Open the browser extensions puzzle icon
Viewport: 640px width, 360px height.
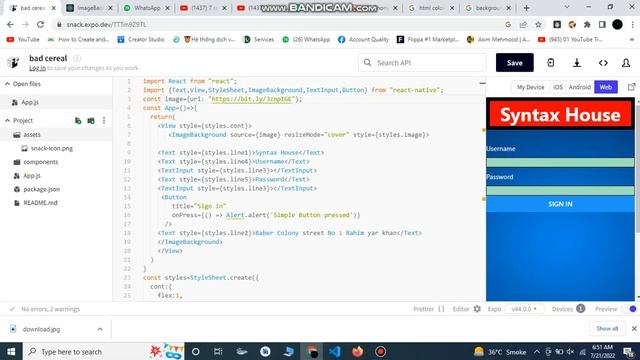click(587, 24)
